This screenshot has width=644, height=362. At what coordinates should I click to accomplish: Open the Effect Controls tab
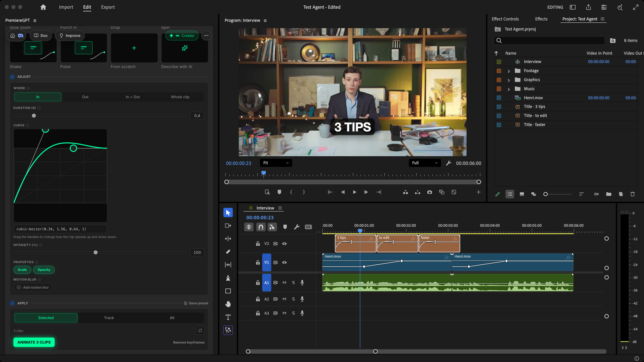pos(505,19)
